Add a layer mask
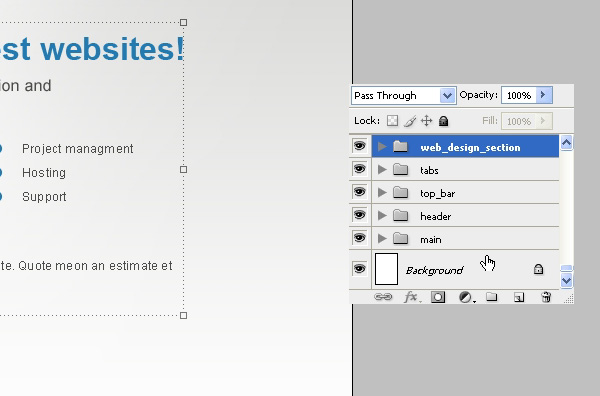 [x=438, y=297]
